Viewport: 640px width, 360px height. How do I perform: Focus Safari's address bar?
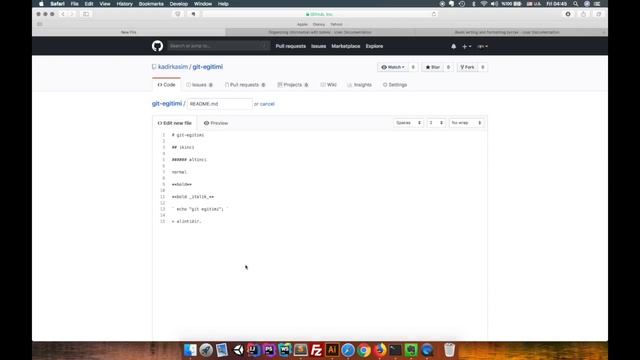(319, 14)
